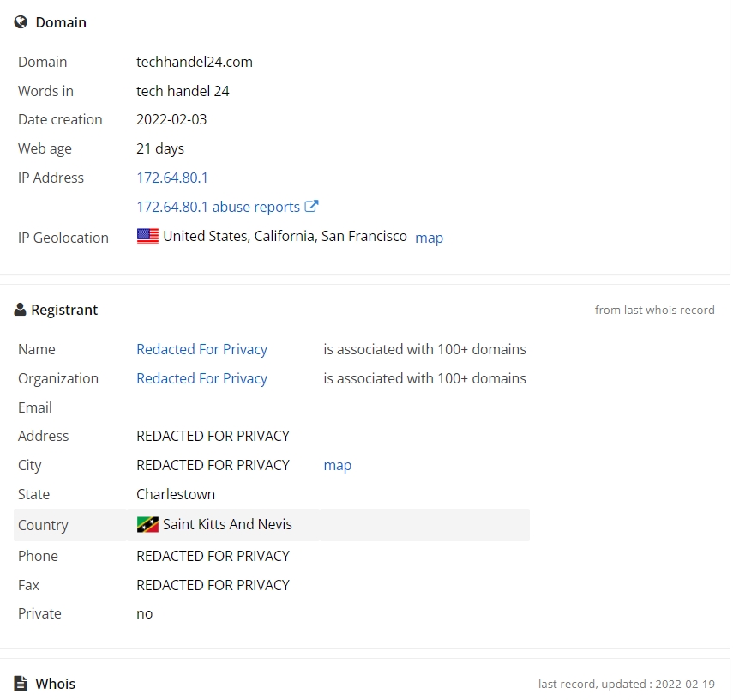733x700 pixels.
Task: Click the Saint Kitts And Nevis flag
Action: (147, 524)
